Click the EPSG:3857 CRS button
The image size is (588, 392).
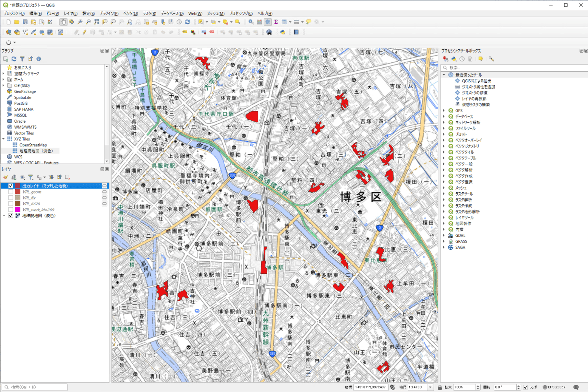554,387
